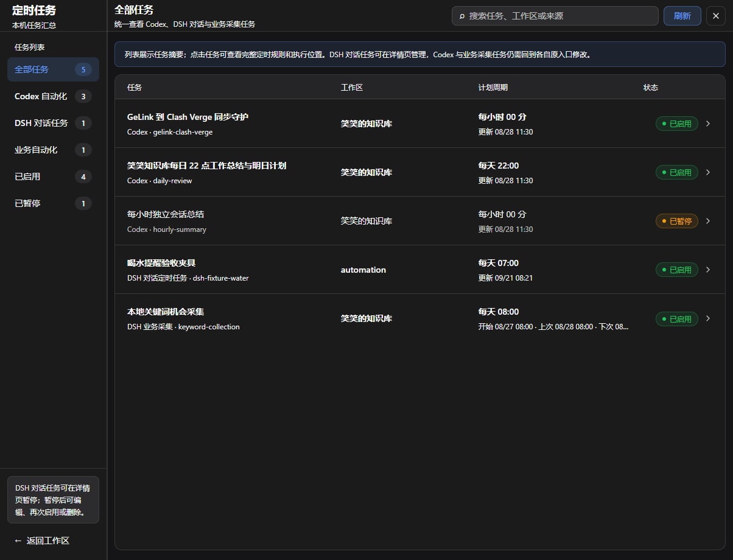Select the 业务自动化 sidebar filter
The width and height of the screenshot is (733, 560).
pos(53,150)
